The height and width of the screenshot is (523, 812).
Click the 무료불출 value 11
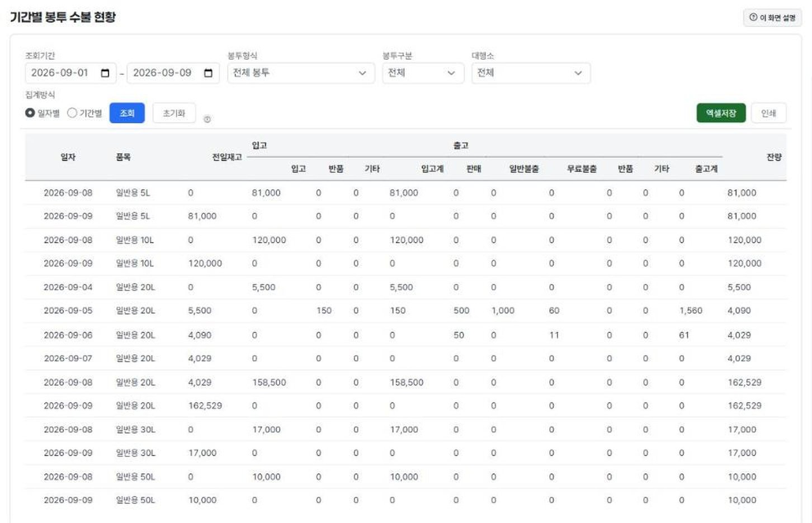[x=554, y=335]
